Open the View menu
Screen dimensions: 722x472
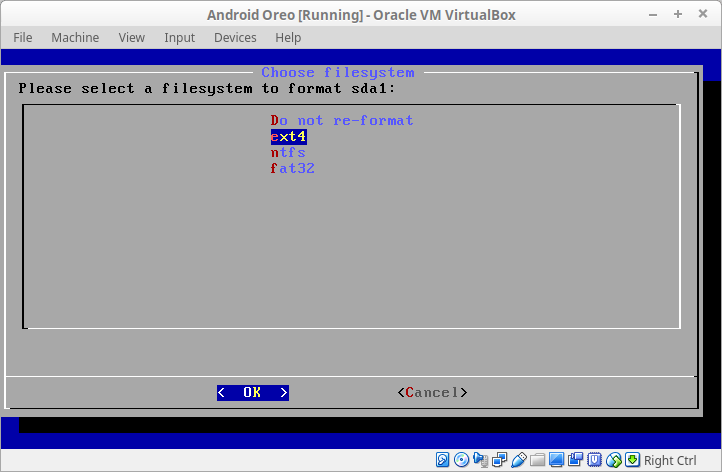(x=132, y=37)
